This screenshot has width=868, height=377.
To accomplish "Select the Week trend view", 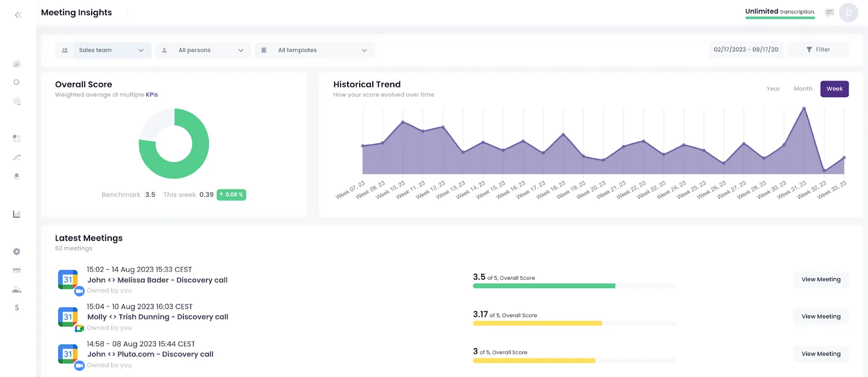I will point(834,89).
